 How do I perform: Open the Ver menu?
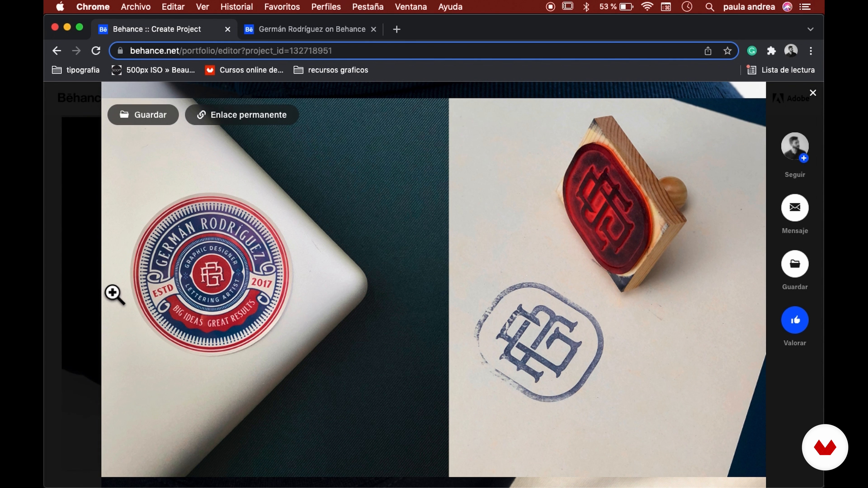coord(202,7)
